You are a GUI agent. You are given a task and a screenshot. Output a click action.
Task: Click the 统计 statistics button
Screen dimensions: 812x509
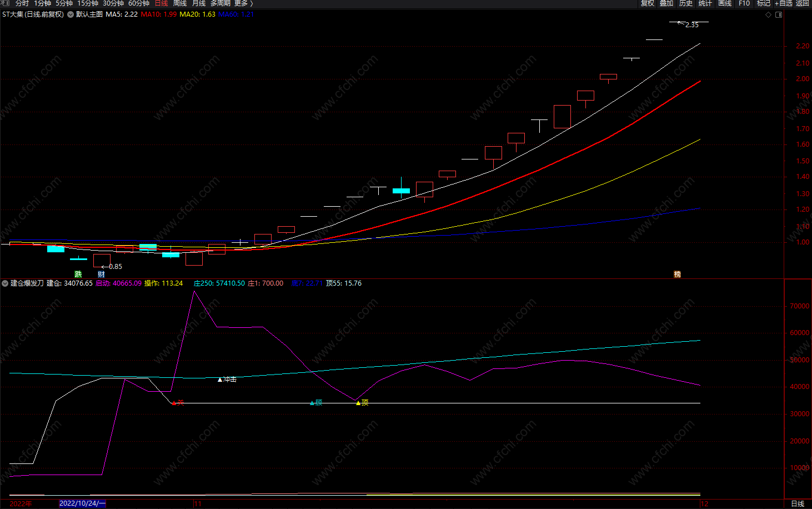tap(705, 3)
